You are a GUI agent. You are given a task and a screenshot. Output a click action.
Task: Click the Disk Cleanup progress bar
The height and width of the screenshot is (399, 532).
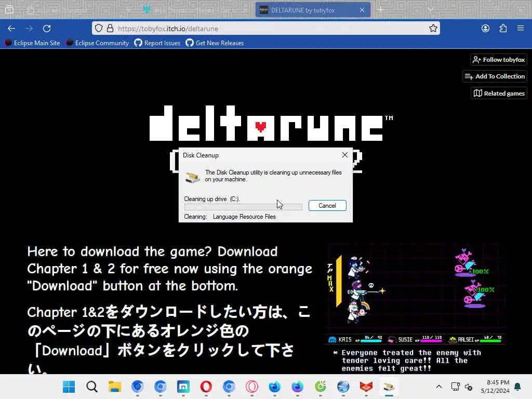[x=243, y=207]
